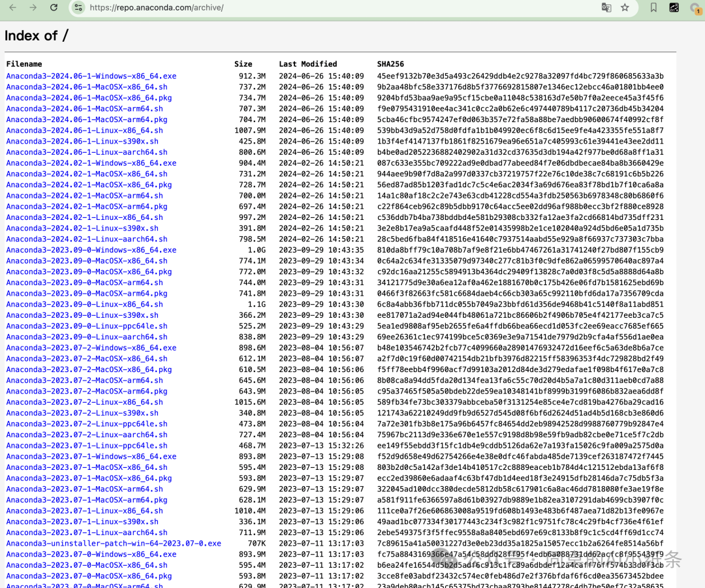Bookmark this page with the star icon
Screen dimensions: 705x588
625,8
